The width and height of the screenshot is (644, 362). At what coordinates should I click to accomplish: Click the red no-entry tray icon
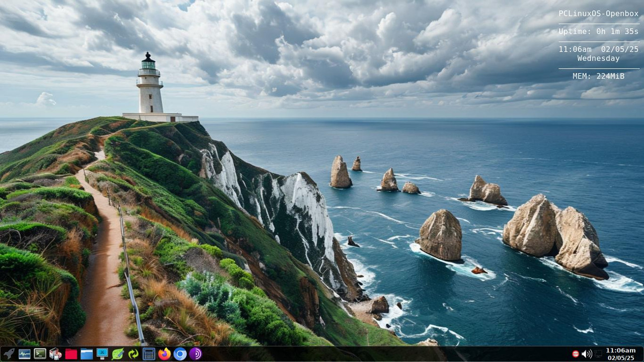[576, 354]
